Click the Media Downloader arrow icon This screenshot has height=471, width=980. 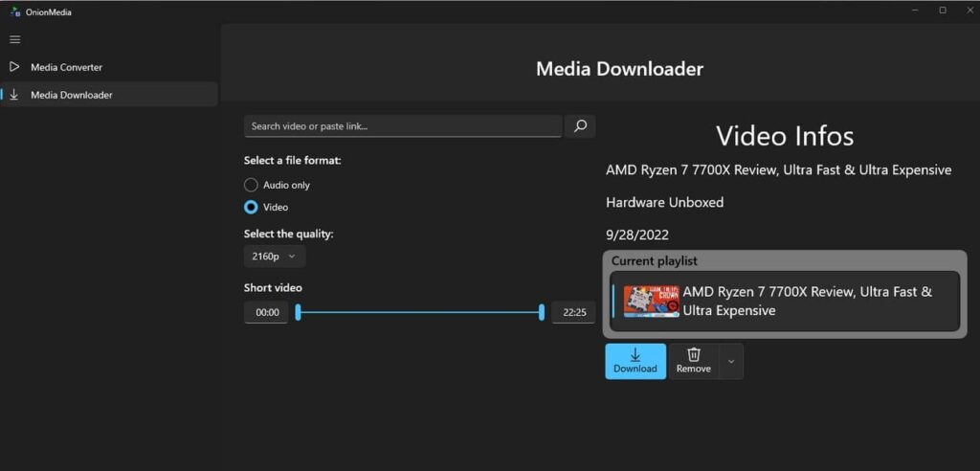pos(14,95)
